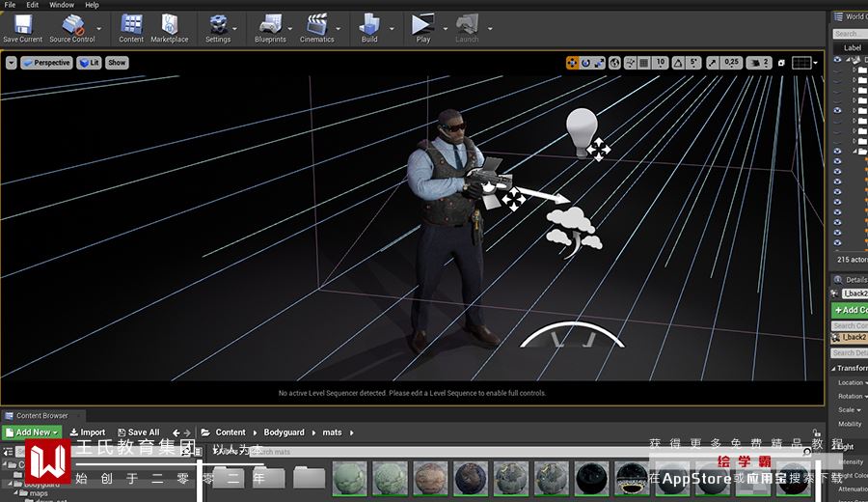Open the Marketplace
Screen dimensions: 868x502
pos(170,28)
